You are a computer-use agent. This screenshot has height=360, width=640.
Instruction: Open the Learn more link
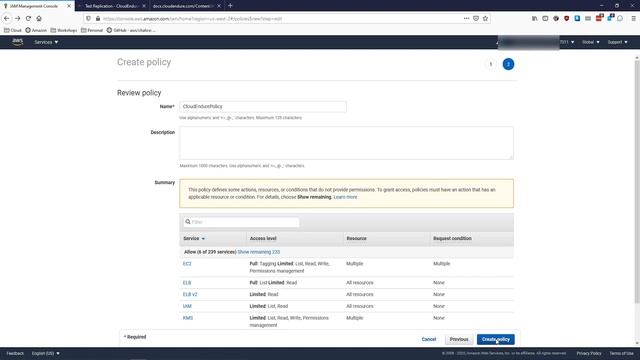click(345, 197)
